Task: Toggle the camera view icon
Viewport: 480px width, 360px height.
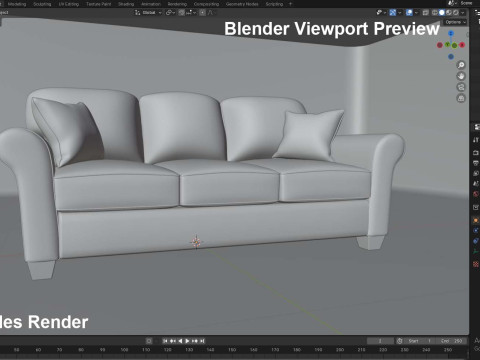Action: pyautogui.click(x=461, y=87)
